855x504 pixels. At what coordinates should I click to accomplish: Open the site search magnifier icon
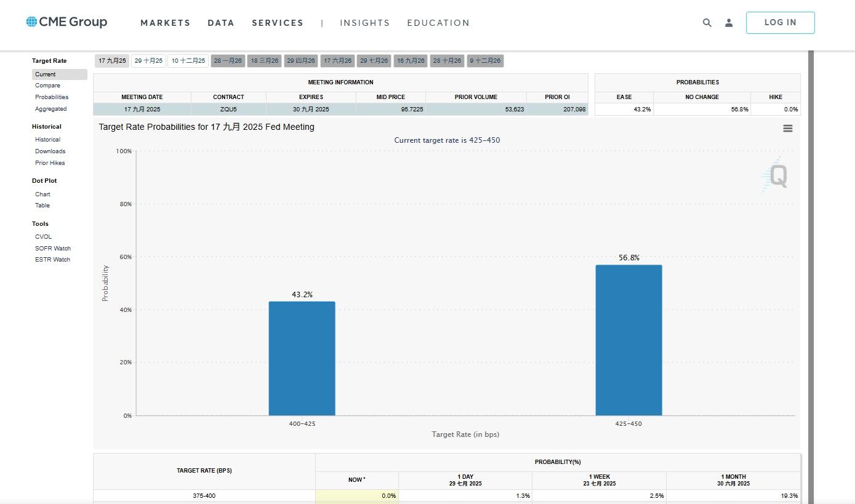point(707,23)
